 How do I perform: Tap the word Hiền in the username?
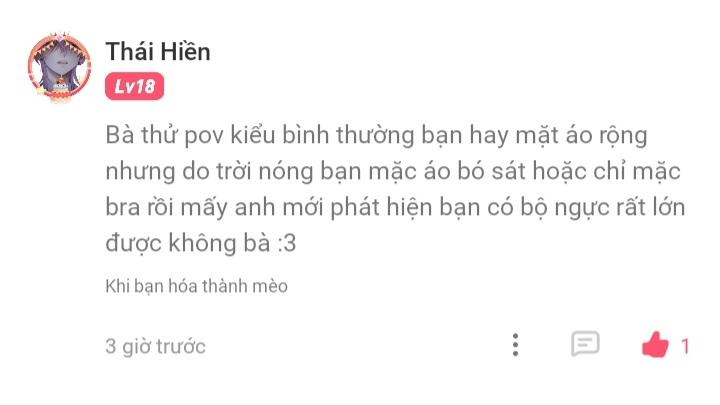point(186,51)
